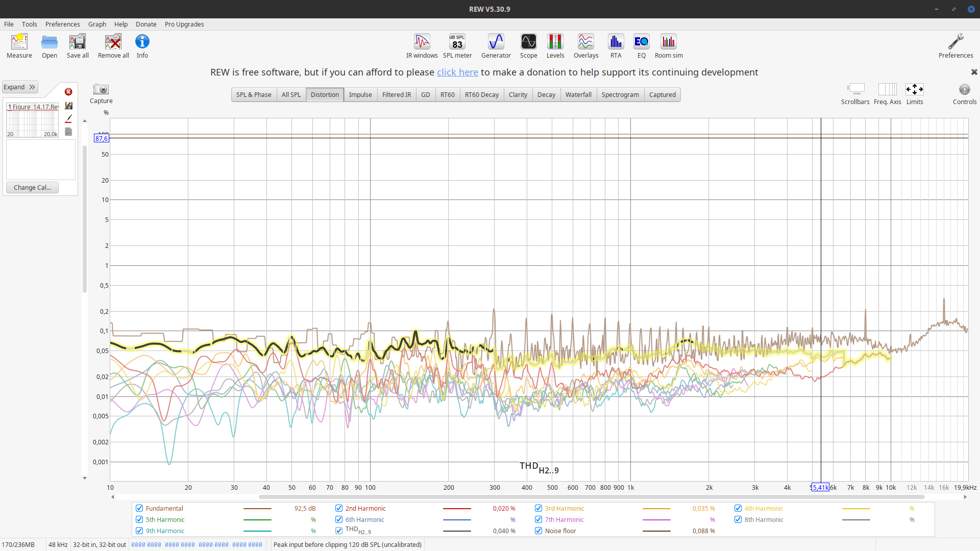The image size is (980, 551).
Task: Toggle the THD H2..9 checkbox
Action: click(339, 531)
